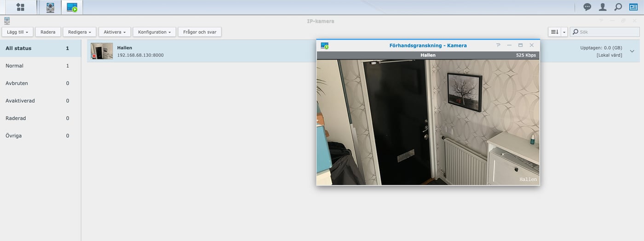Open the Aktivera dropdown menu
This screenshot has width=644, height=241.
coord(115,32)
